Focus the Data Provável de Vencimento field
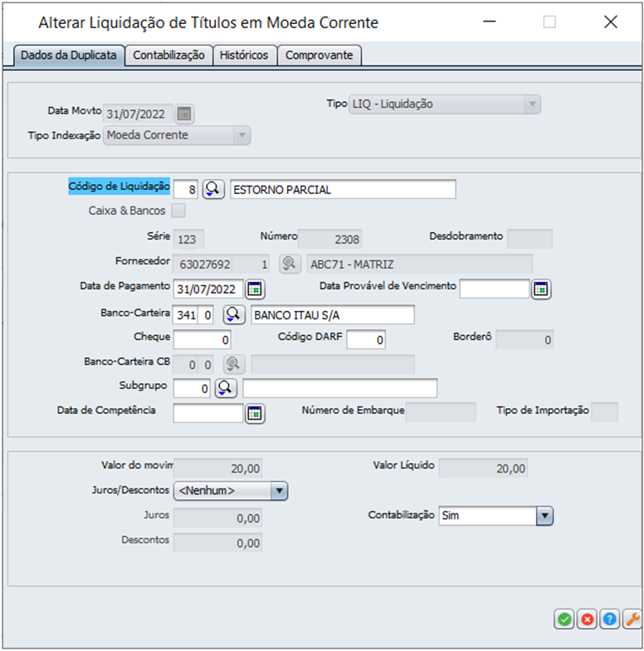The width and height of the screenshot is (644, 651). pyautogui.click(x=494, y=289)
